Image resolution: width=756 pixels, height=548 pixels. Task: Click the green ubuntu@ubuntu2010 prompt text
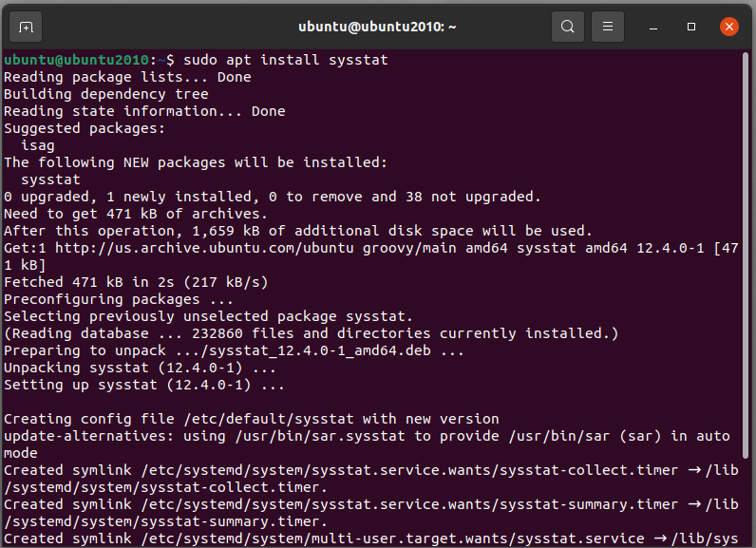point(77,60)
